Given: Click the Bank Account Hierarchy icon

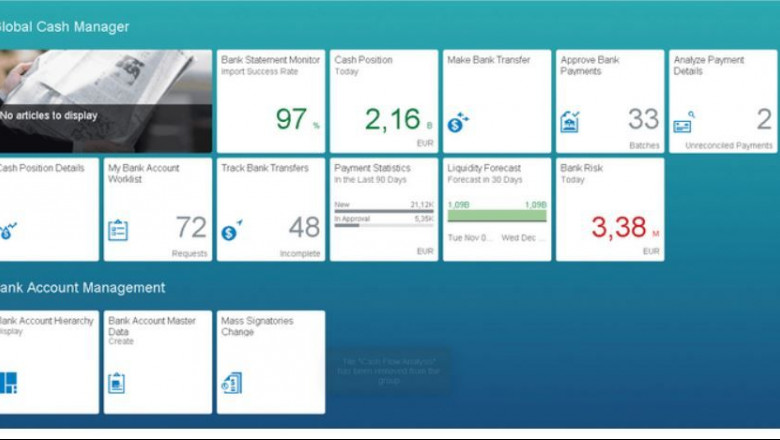Looking at the screenshot, I should (8, 382).
